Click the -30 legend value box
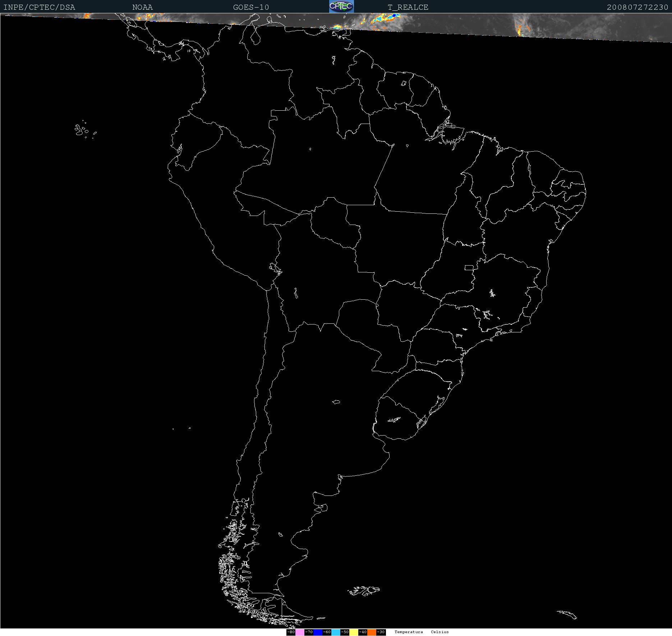The height and width of the screenshot is (636, 672). point(381,632)
